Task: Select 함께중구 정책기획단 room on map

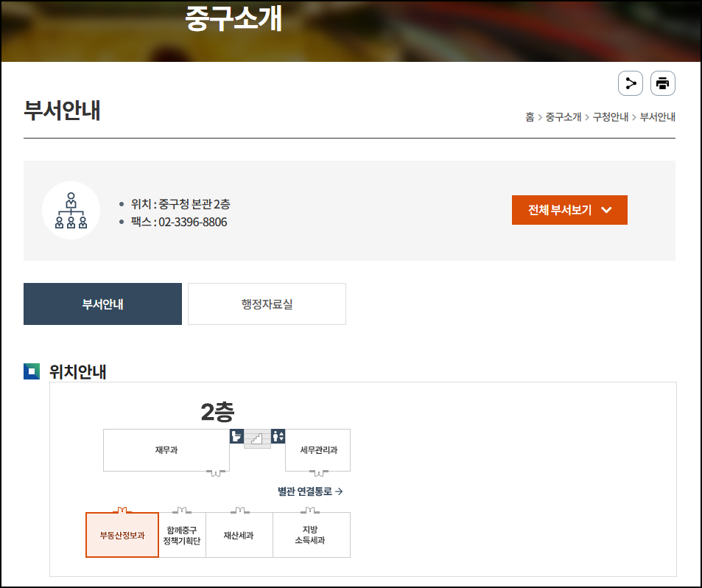Action: [182, 535]
